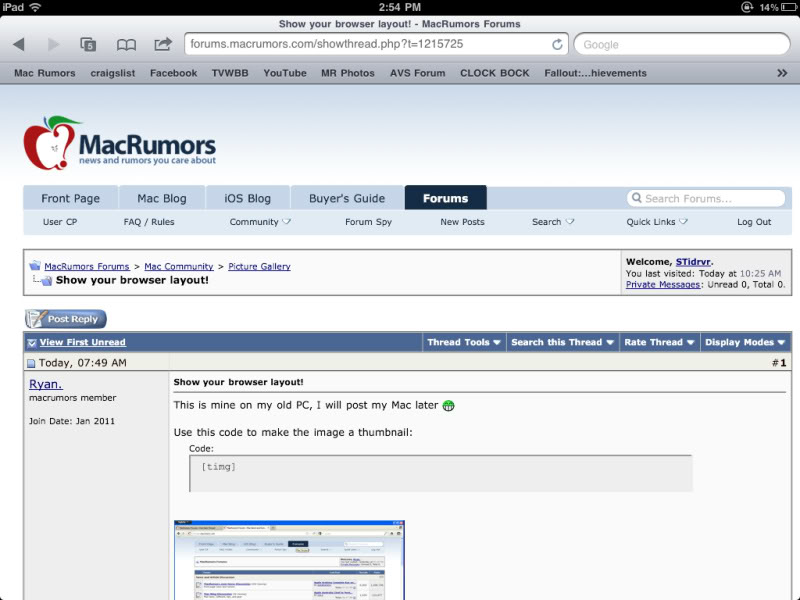This screenshot has height=600, width=800.
Task: Open craigslist bookmark
Action: click(x=113, y=73)
